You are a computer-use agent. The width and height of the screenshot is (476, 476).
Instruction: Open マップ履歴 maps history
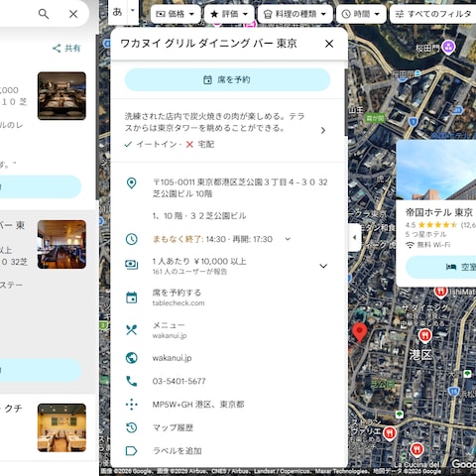(173, 427)
